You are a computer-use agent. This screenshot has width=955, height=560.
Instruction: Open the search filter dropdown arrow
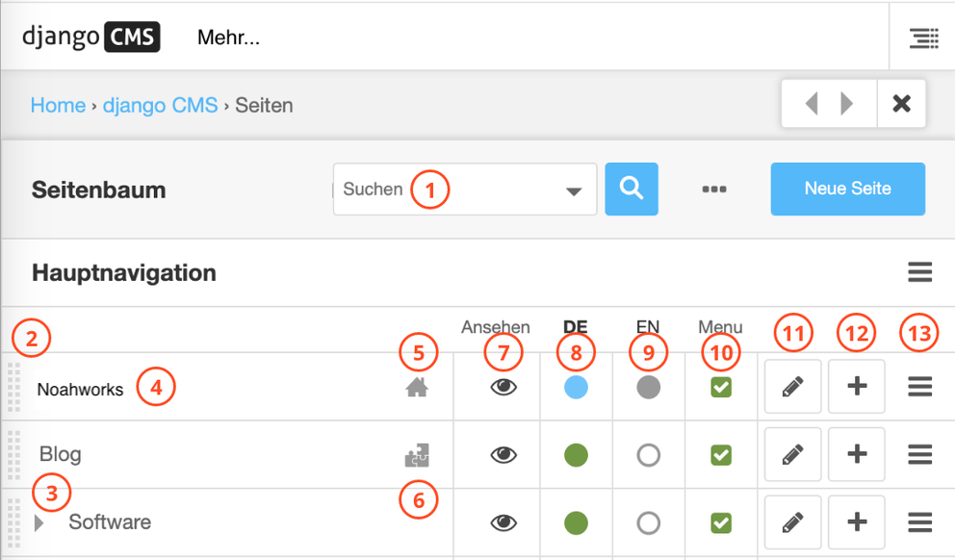pyautogui.click(x=576, y=189)
